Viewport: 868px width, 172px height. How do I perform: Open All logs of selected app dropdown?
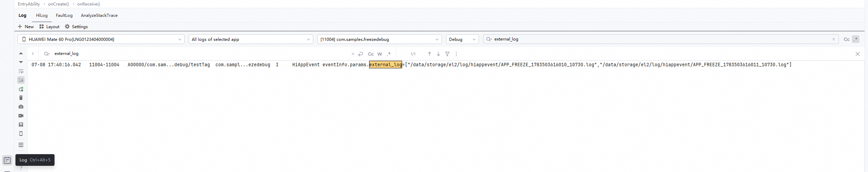251,39
